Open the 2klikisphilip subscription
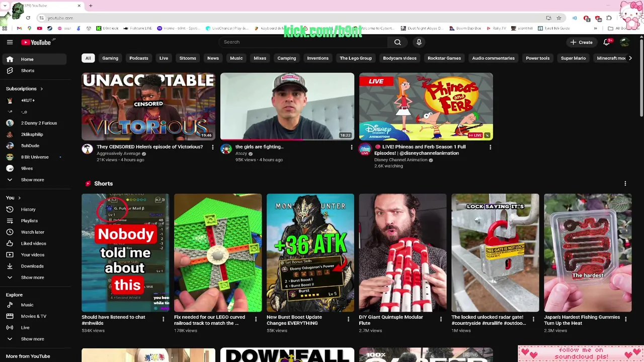 tap(33, 135)
